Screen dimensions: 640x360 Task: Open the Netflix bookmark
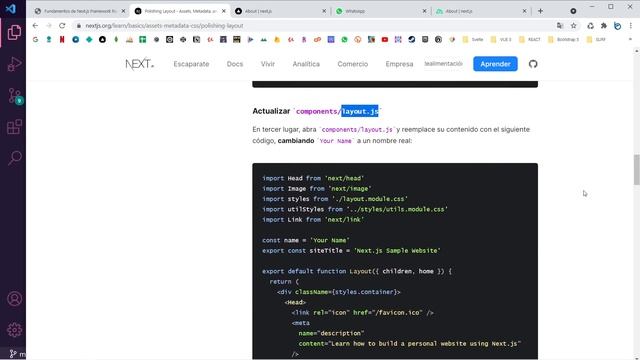(62, 40)
